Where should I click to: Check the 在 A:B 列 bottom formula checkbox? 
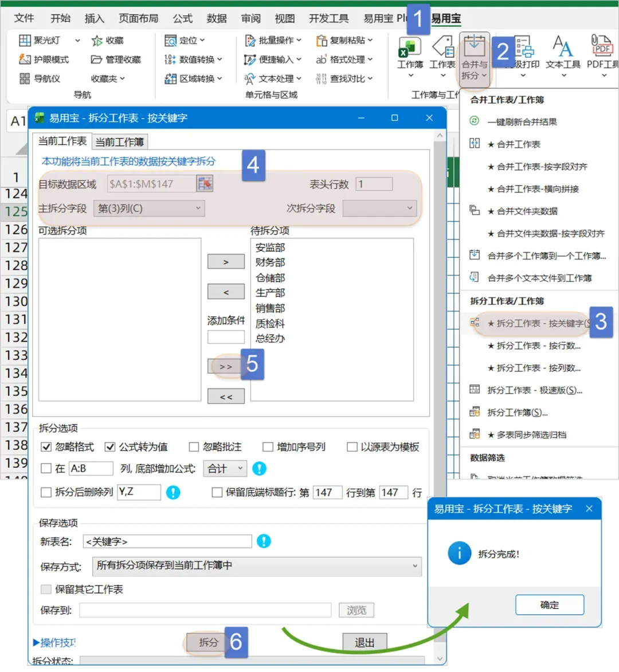coord(46,469)
